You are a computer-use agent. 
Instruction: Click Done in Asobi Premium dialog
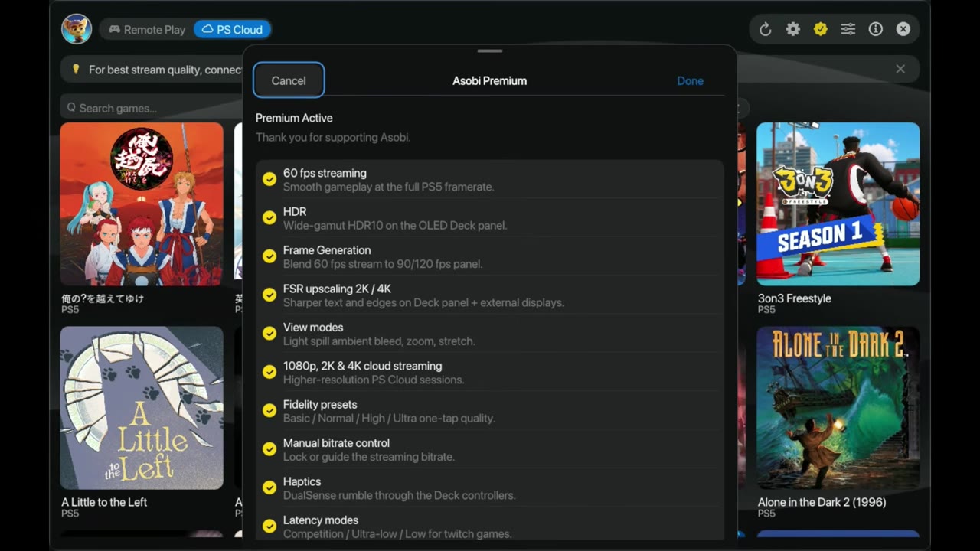(690, 80)
